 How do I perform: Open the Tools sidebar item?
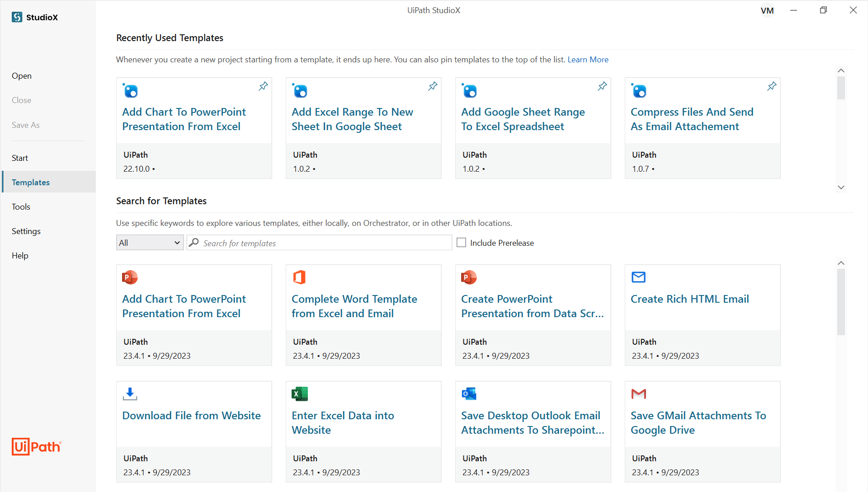[x=21, y=207]
